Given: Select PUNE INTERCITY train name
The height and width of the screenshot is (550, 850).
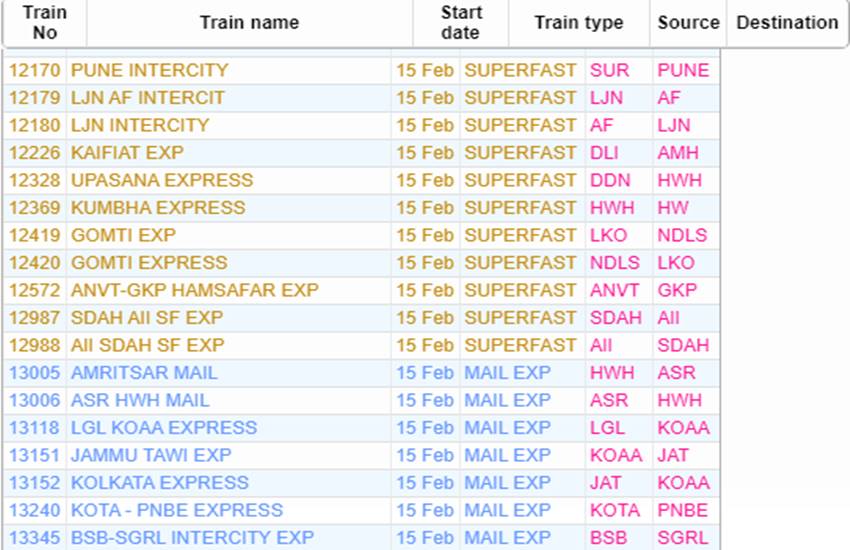Looking at the screenshot, I should [x=150, y=70].
